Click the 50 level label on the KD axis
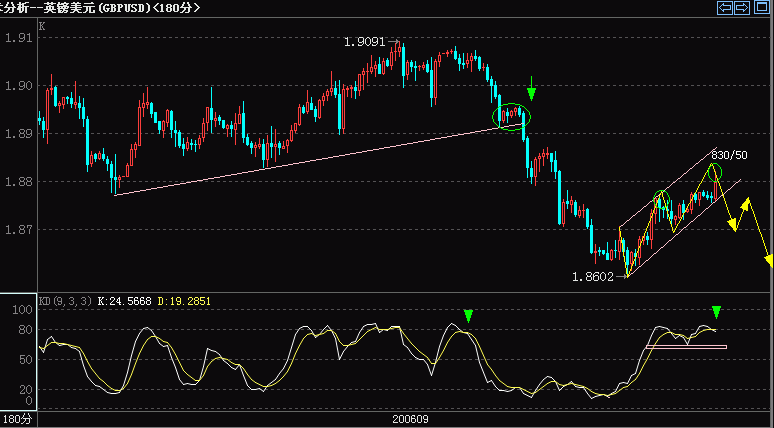This screenshot has width=774, height=428. click(25, 360)
